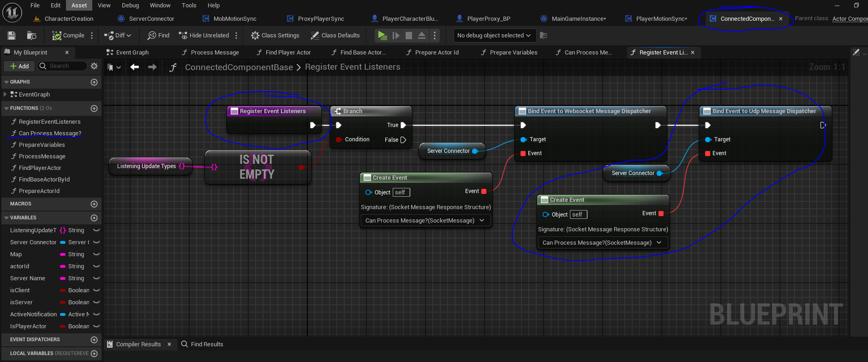Close the Compiler Results tab
The width and height of the screenshot is (868, 362).
pyautogui.click(x=169, y=344)
